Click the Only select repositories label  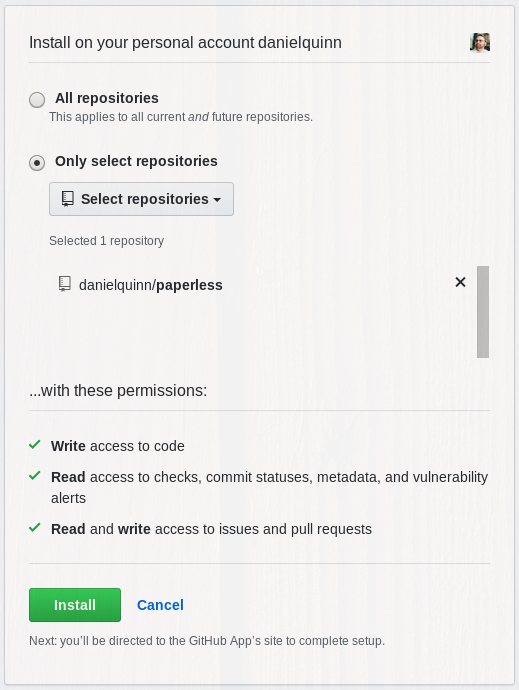136,161
